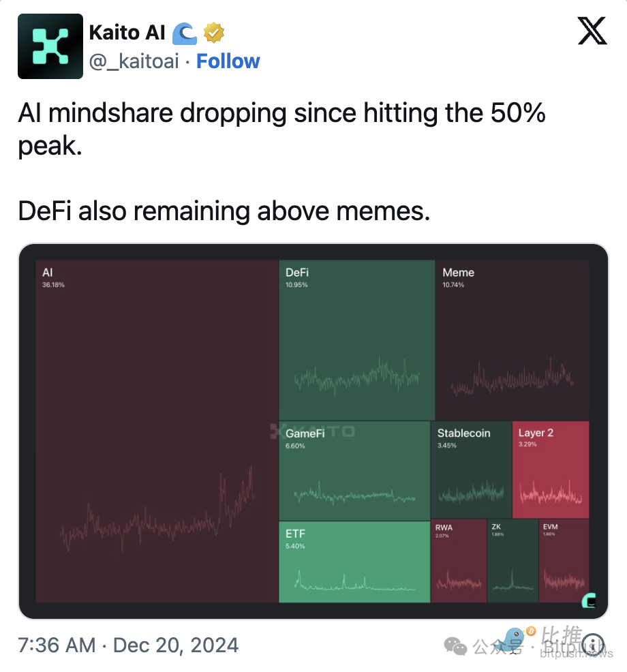627x672 pixels.
Task: Click the red Layer 2 tile
Action: point(551,470)
